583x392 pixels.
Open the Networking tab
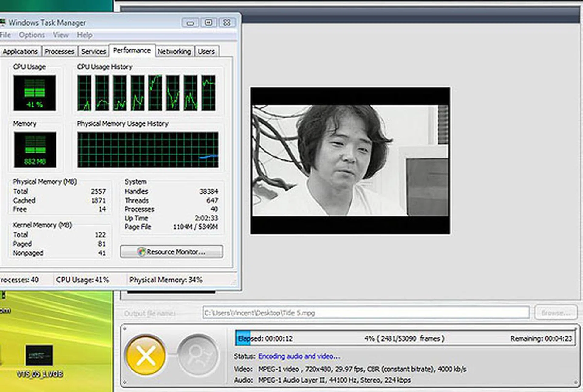(x=174, y=51)
